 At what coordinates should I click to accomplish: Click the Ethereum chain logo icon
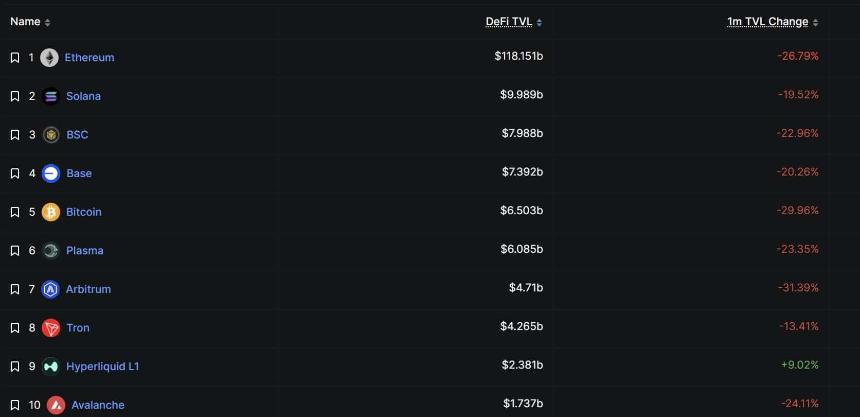[x=49, y=58]
